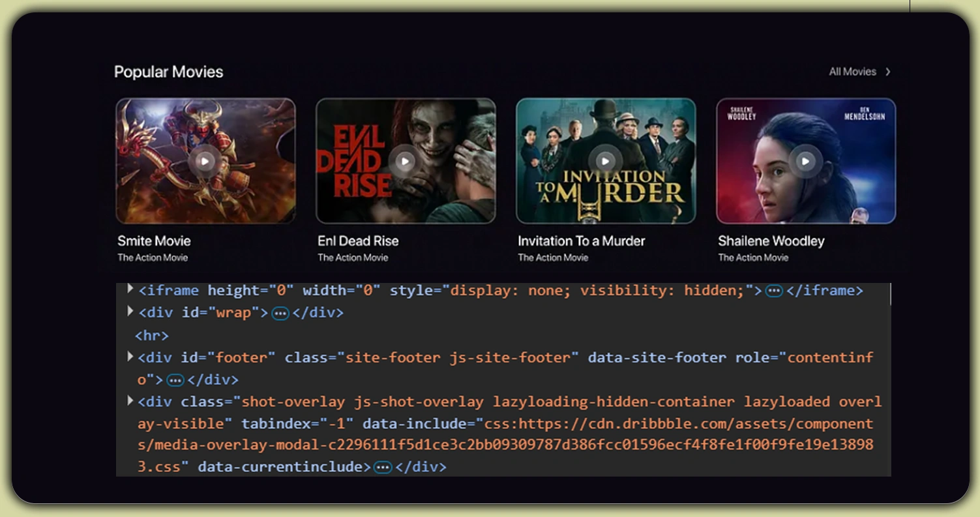Click the Smite Movie title text
Screen dimensions: 980x517
[x=154, y=241]
